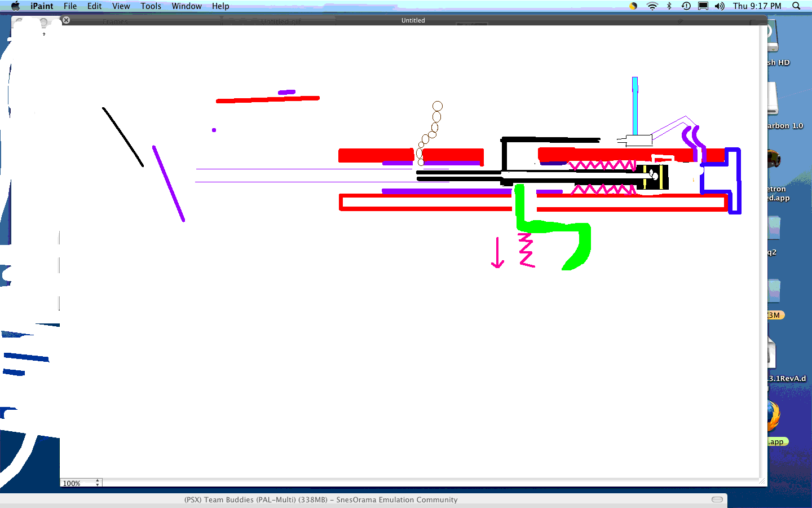Click the iPaint application menu
This screenshot has width=812, height=508.
pyautogui.click(x=42, y=6)
